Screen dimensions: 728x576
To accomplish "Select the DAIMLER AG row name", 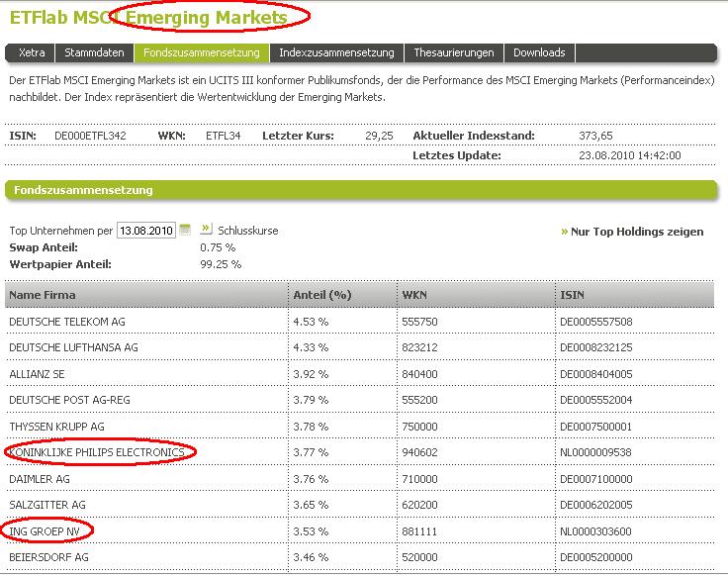I will click(x=40, y=479).
